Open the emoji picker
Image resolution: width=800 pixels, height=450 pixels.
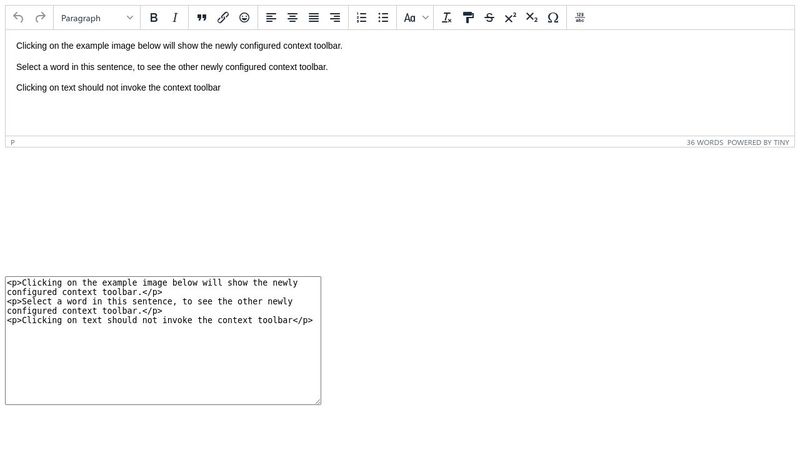pos(245,18)
